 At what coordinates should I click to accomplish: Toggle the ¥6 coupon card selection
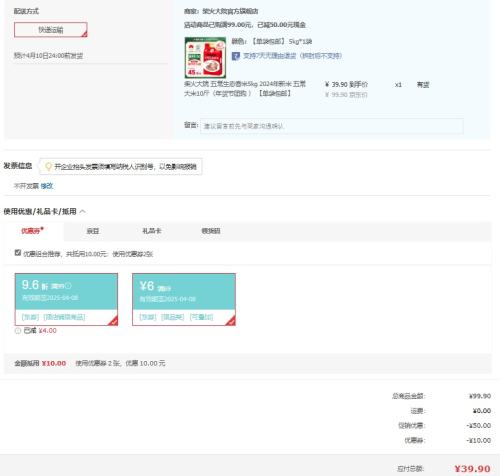[x=184, y=299]
